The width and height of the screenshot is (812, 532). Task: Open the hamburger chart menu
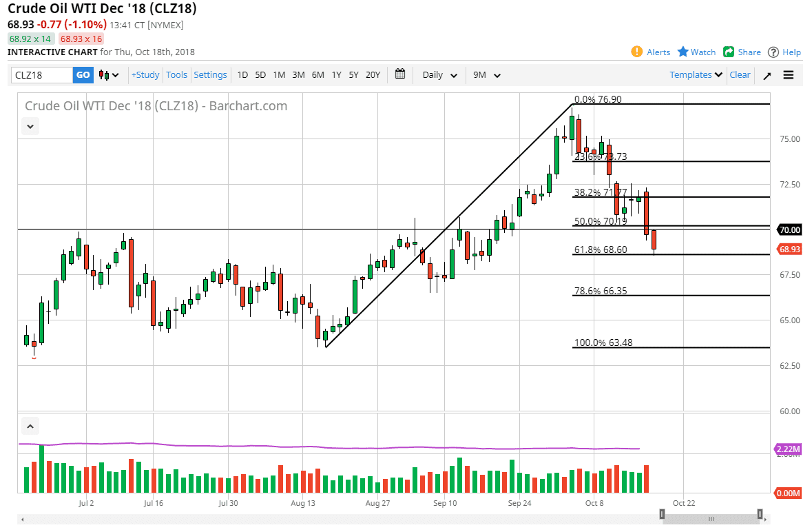coord(789,75)
